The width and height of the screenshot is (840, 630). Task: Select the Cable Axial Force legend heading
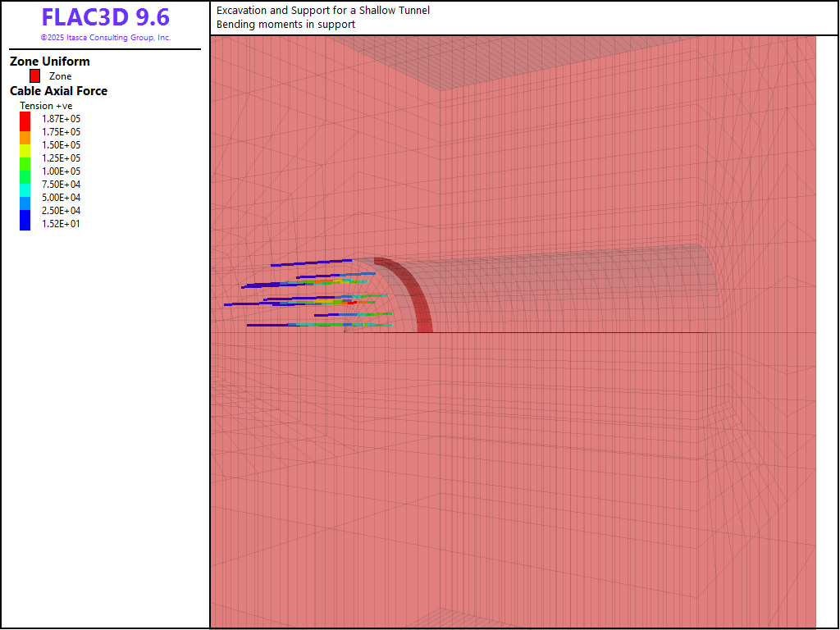(x=58, y=91)
